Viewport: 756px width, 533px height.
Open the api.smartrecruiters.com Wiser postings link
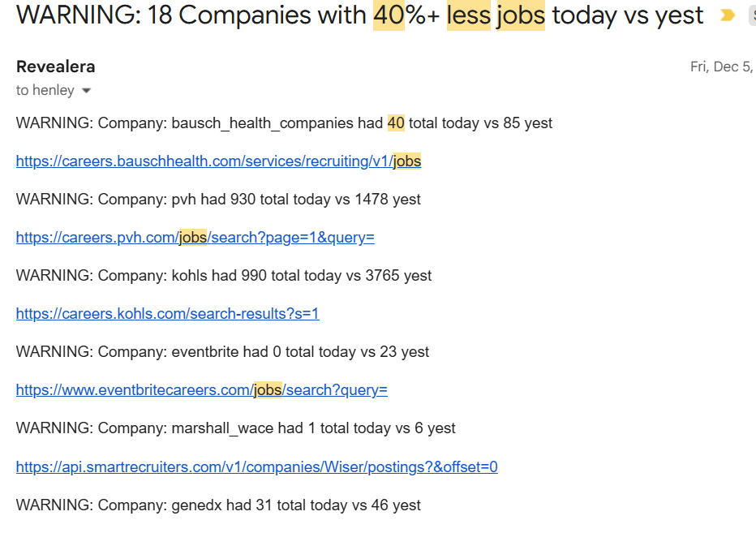pyautogui.click(x=256, y=467)
